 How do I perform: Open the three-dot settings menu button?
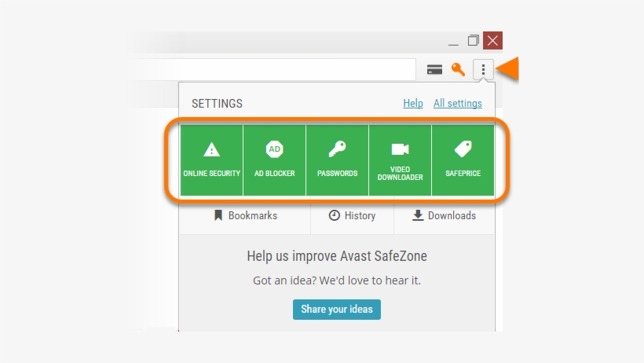pos(484,69)
